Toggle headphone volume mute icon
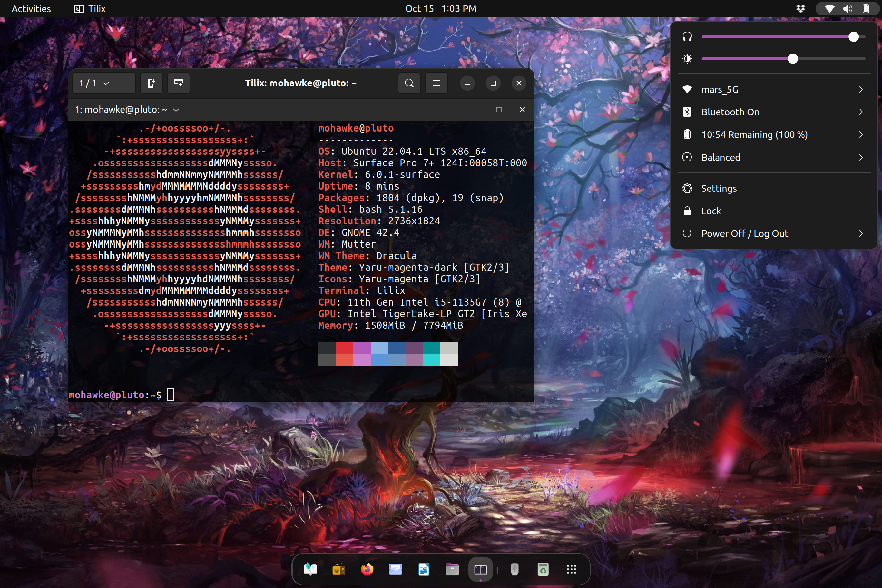882x588 pixels. 687,37
